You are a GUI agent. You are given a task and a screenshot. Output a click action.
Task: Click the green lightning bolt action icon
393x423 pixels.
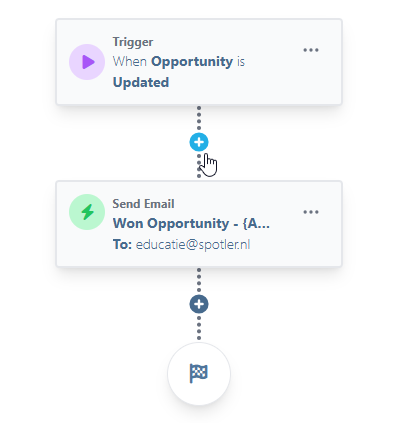(x=87, y=212)
